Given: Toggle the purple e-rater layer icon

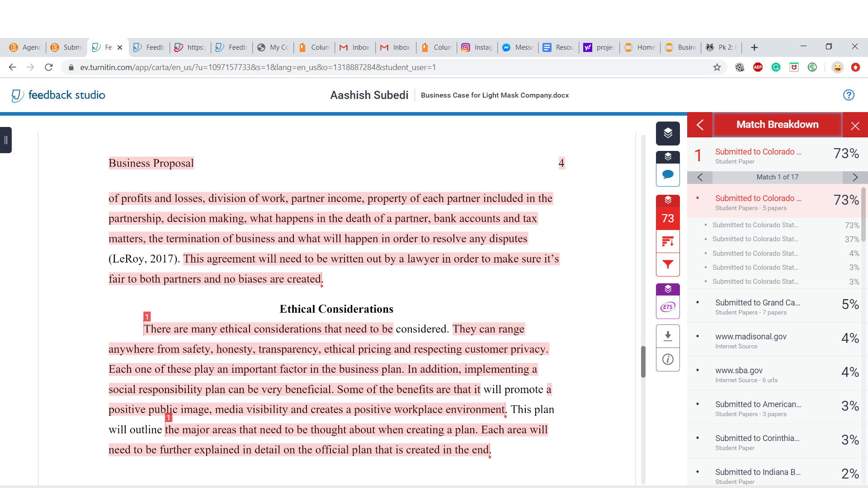Looking at the screenshot, I should coord(668,289).
